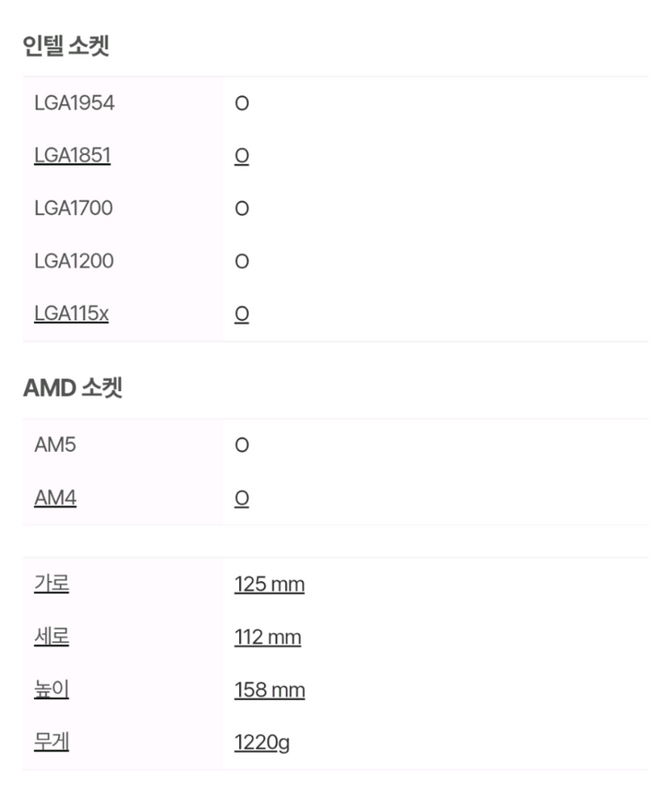Click the AM4 socket link
The height and width of the screenshot is (797, 672).
click(56, 498)
